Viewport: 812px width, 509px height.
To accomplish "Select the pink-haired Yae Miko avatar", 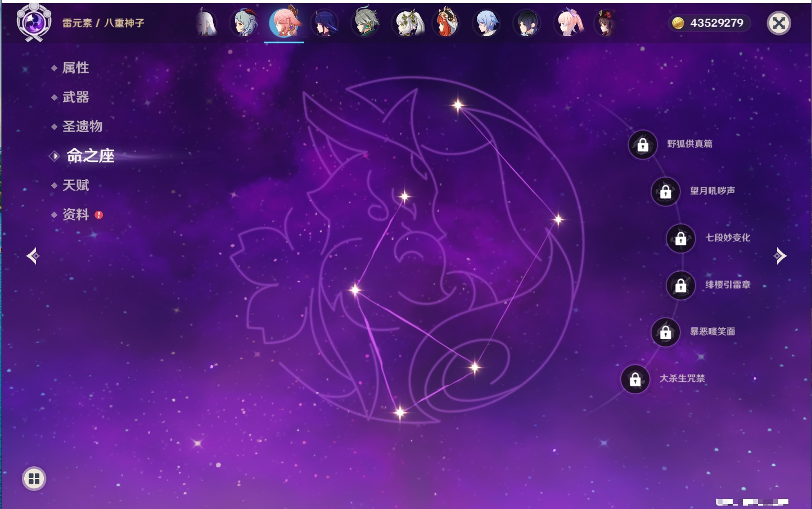I will click(285, 22).
